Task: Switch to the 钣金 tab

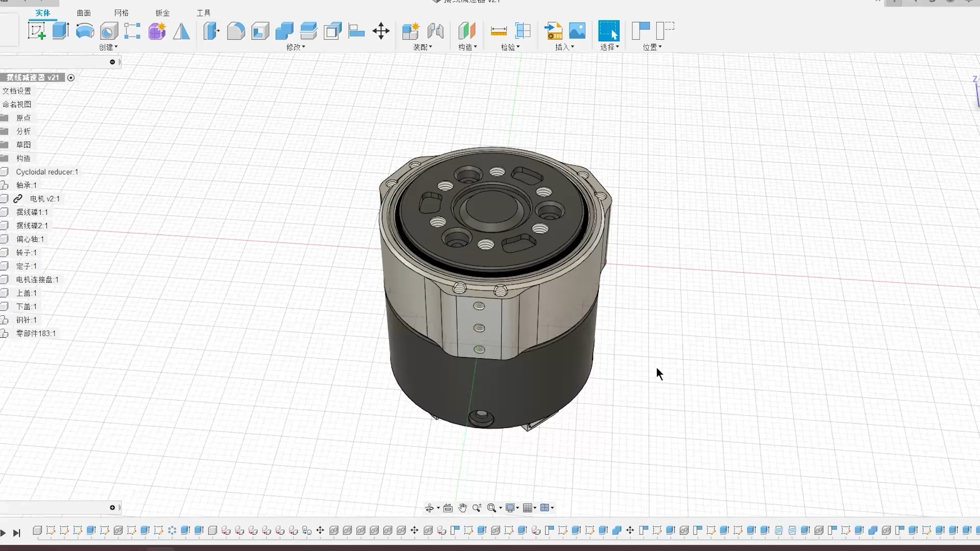Action: coord(162,13)
